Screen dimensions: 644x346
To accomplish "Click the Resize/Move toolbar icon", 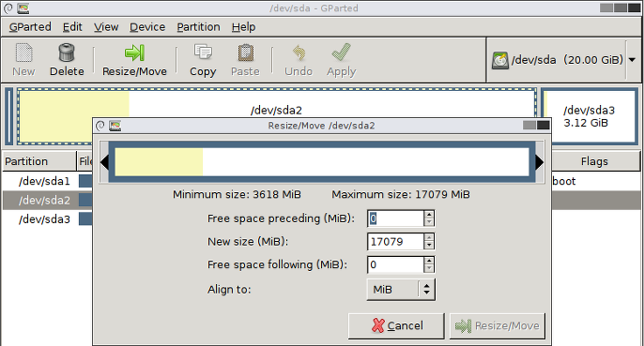I will 134,53.
